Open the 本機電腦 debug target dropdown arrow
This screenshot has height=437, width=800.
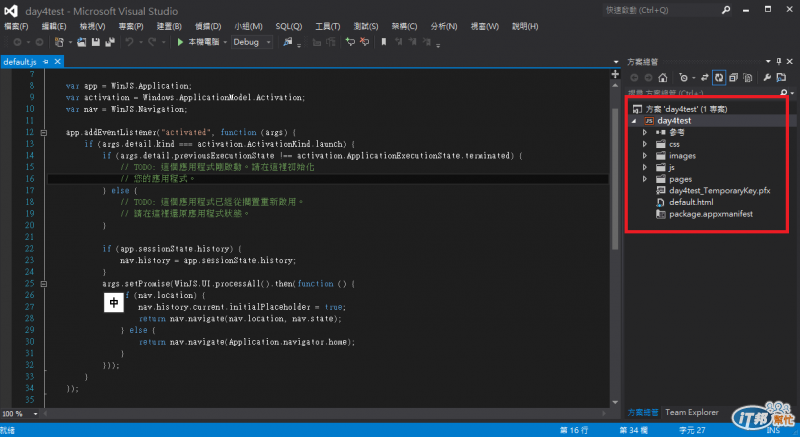point(225,42)
